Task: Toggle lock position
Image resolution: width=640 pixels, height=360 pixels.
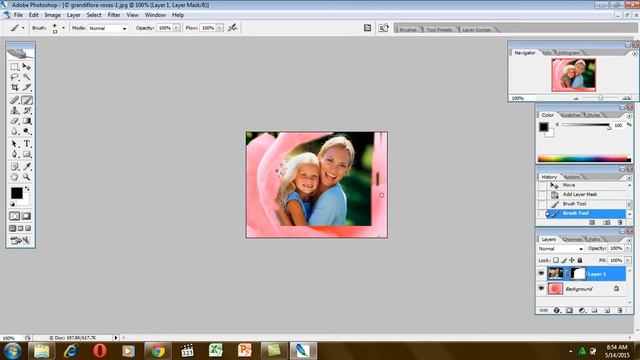Action: tap(572, 260)
